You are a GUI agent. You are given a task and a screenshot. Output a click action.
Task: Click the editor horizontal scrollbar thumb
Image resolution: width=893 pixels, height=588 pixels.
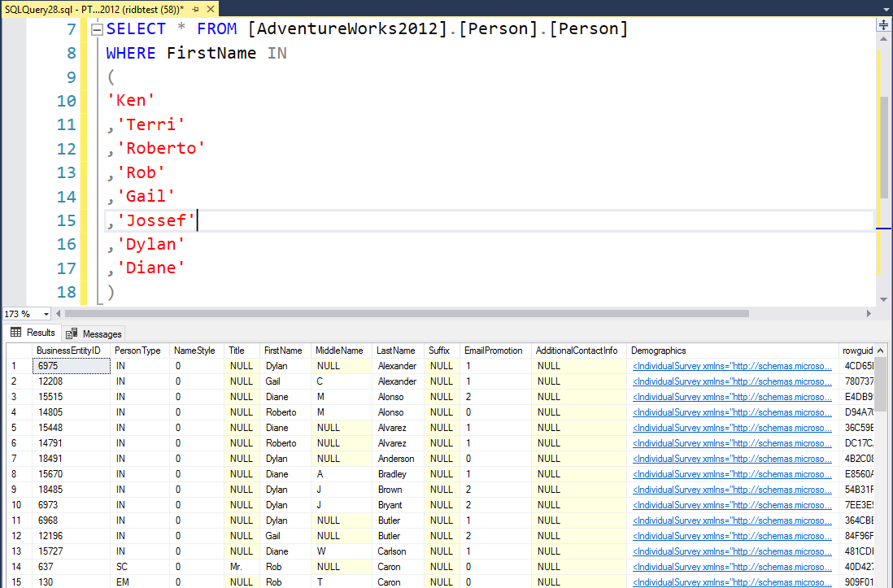(407, 314)
